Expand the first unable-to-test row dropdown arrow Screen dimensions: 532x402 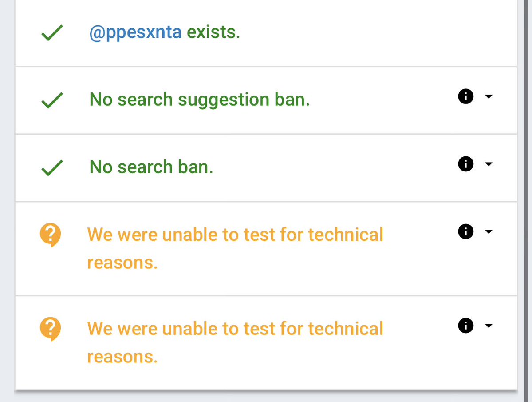click(489, 231)
